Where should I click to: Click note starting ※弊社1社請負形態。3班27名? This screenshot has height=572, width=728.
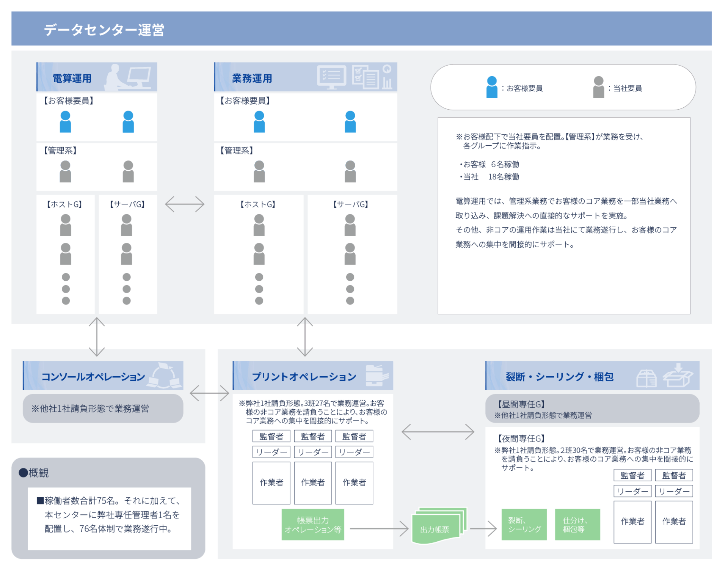coord(313,412)
